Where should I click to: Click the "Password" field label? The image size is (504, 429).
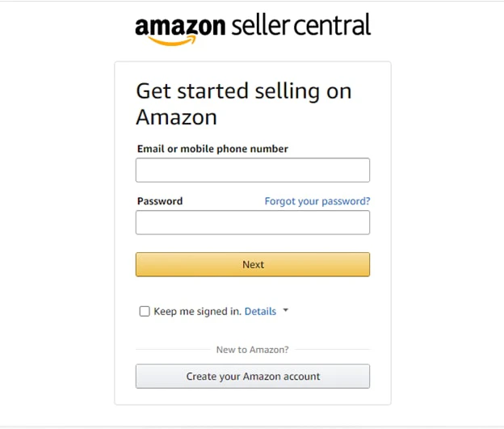[160, 201]
